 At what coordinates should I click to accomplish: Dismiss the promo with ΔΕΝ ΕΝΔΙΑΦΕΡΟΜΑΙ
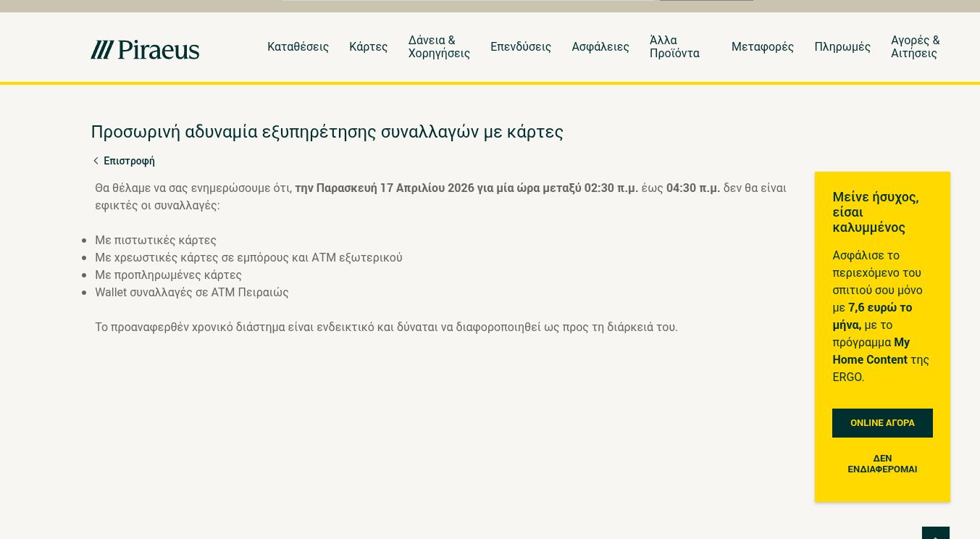pos(881,464)
